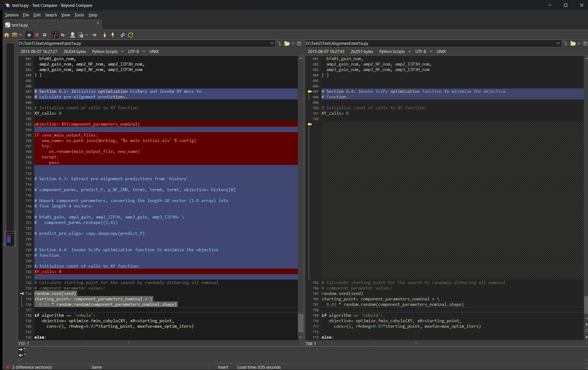This screenshot has height=370, width=588.
Task: Toggle Minor differences approximately-equal button
Action: coord(63,35)
